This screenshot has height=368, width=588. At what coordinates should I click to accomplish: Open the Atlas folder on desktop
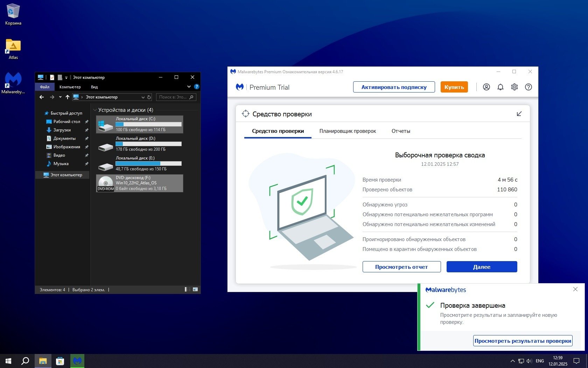(x=13, y=47)
